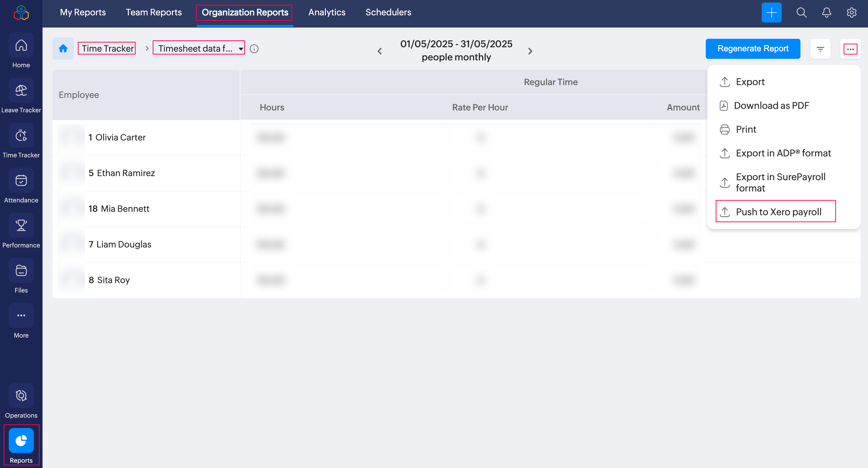The width and height of the screenshot is (868, 468).
Task: Click the Regenerate Report button
Action: (752, 49)
